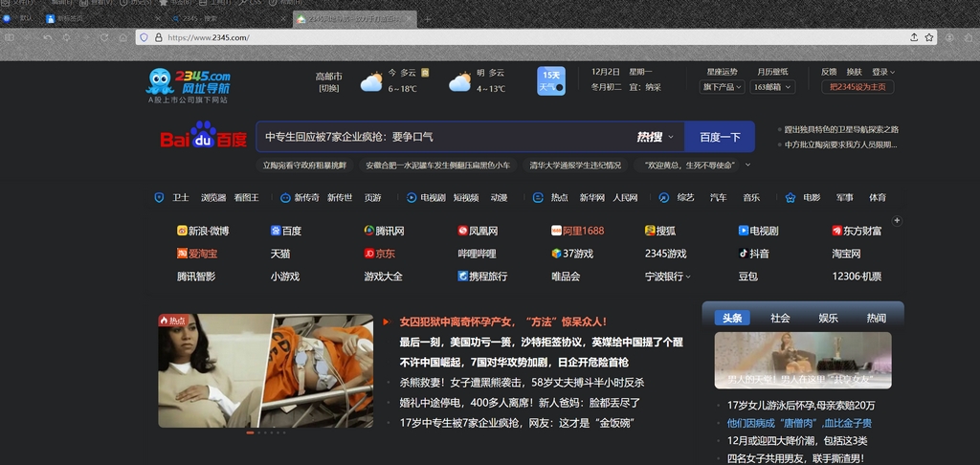980x465 pixels.
Task: Click 把2345设为主页 button
Action: point(857,87)
